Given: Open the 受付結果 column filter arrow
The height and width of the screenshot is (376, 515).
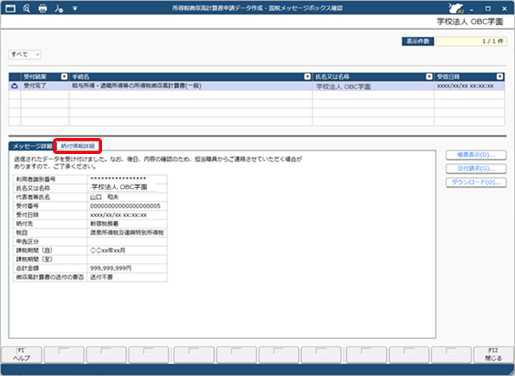Looking at the screenshot, I should pos(64,77).
